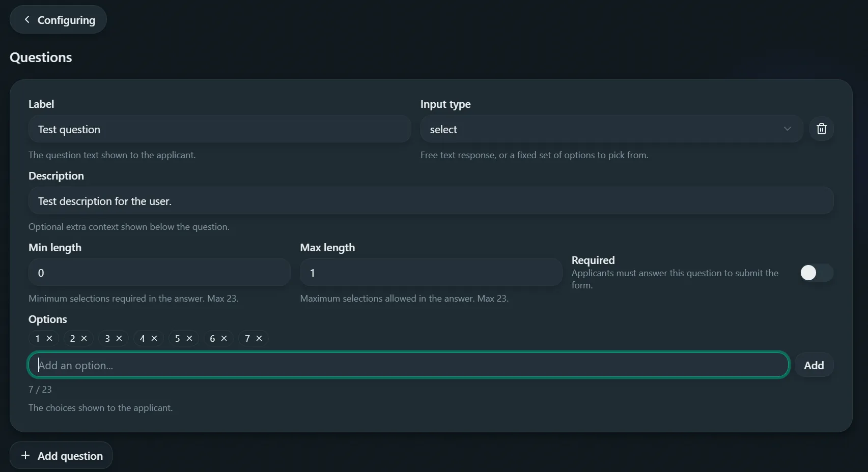Click the Add option button
Viewport: 868px width, 472px height.
click(814, 365)
